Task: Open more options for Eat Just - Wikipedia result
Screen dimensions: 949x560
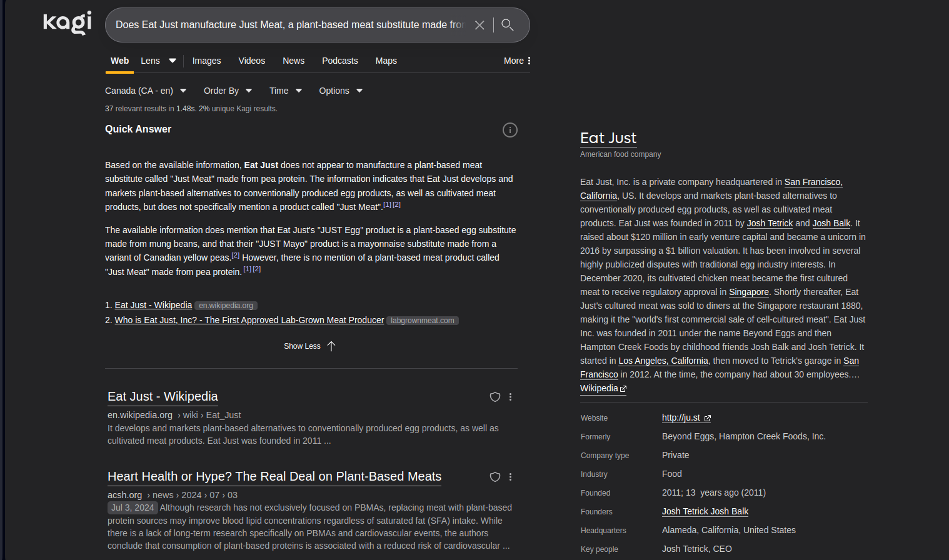Action: (x=511, y=397)
